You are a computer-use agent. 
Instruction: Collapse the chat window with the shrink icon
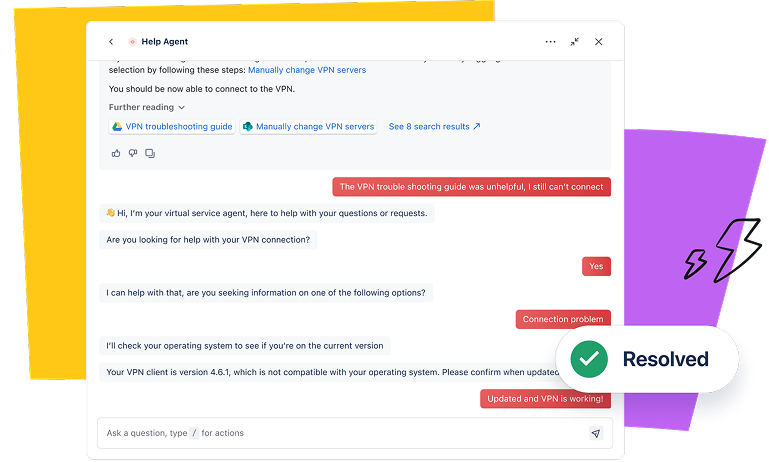pyautogui.click(x=575, y=42)
